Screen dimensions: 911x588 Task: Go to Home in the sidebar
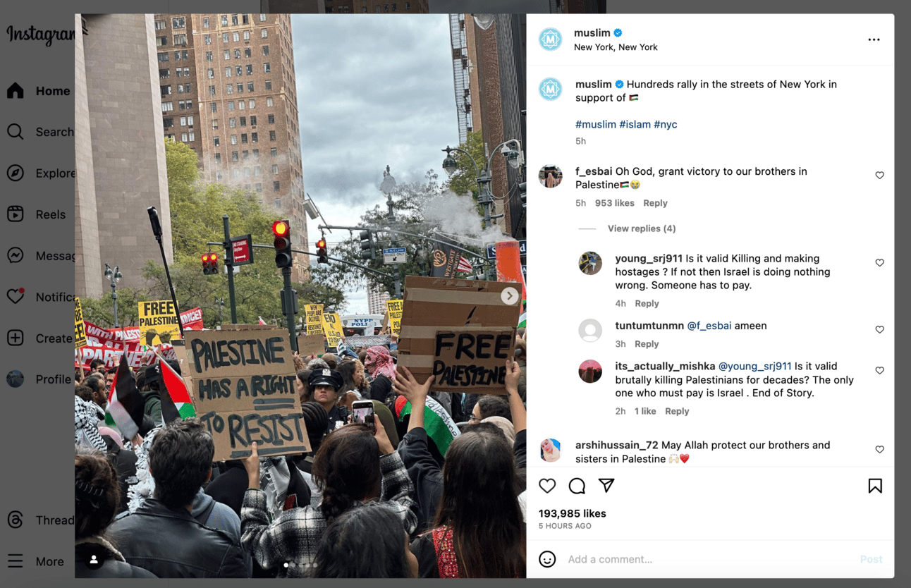(x=39, y=91)
